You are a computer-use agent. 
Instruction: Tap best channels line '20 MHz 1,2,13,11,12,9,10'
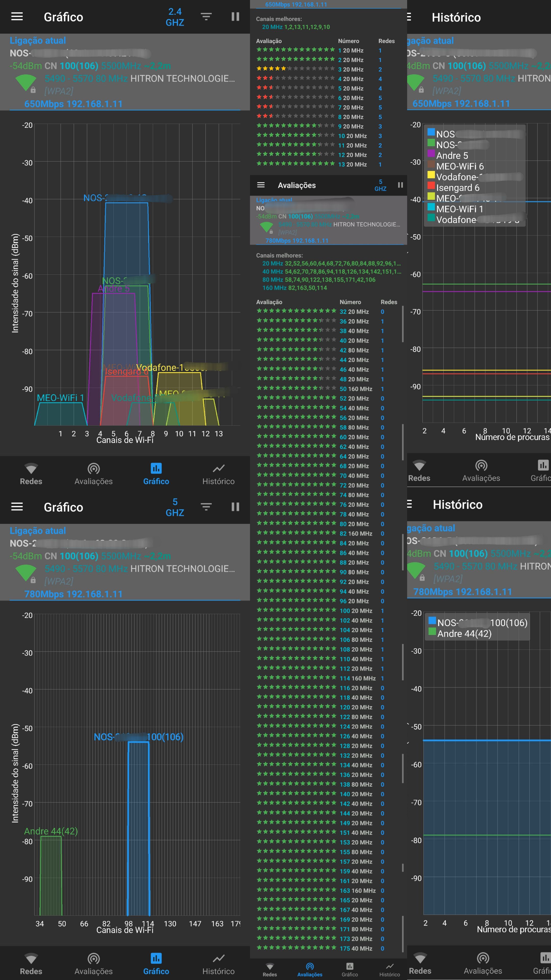click(296, 27)
